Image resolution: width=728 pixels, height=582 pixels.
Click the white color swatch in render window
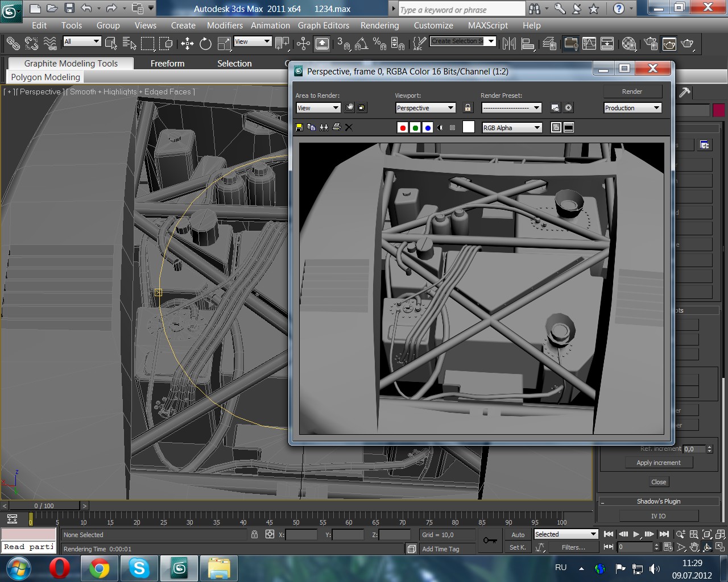pos(469,127)
